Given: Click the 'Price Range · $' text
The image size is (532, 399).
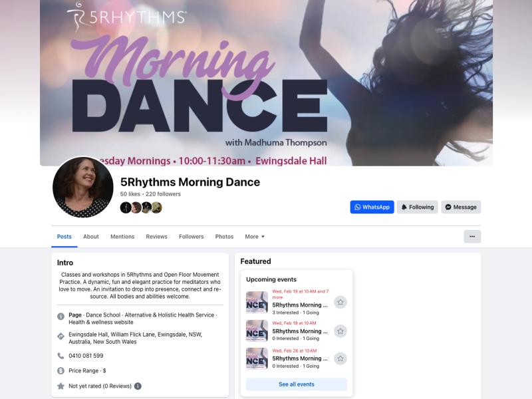Looking at the screenshot, I should click(87, 370).
